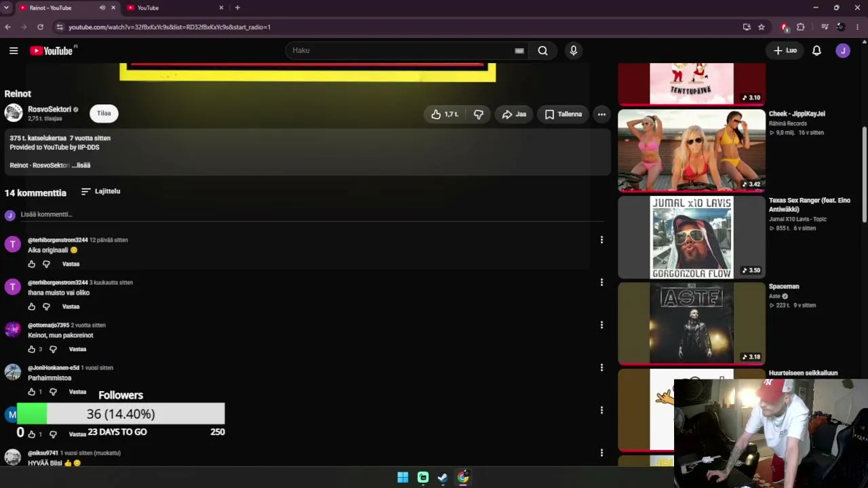The image size is (868, 488).
Task: Open the Lajittelu sort dropdown
Action: click(x=100, y=192)
